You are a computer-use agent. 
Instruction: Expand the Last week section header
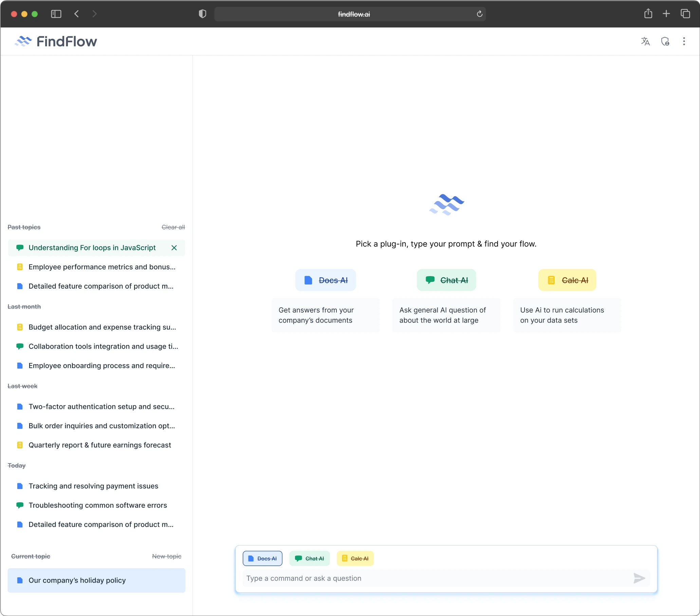click(x=22, y=386)
